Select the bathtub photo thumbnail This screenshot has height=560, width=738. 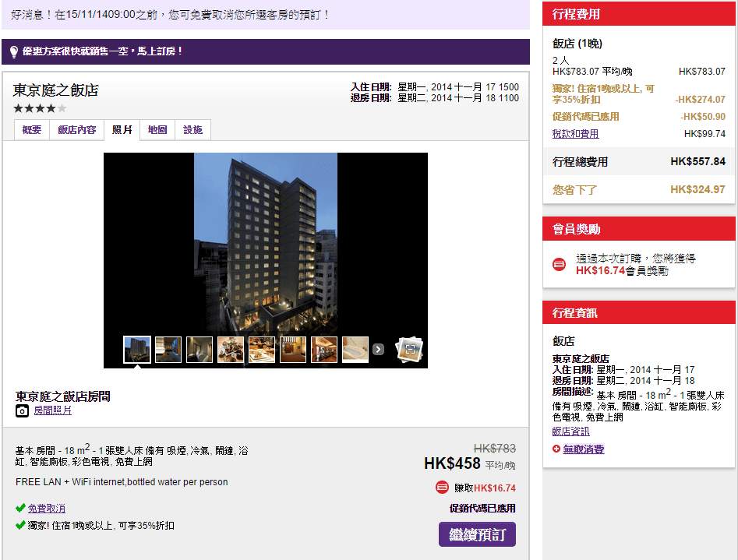tap(355, 350)
